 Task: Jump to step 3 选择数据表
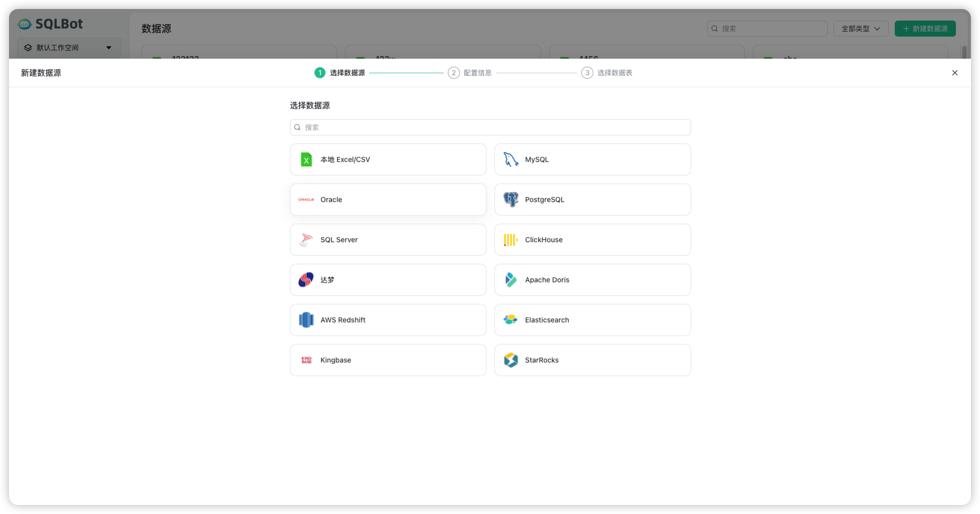coord(607,73)
